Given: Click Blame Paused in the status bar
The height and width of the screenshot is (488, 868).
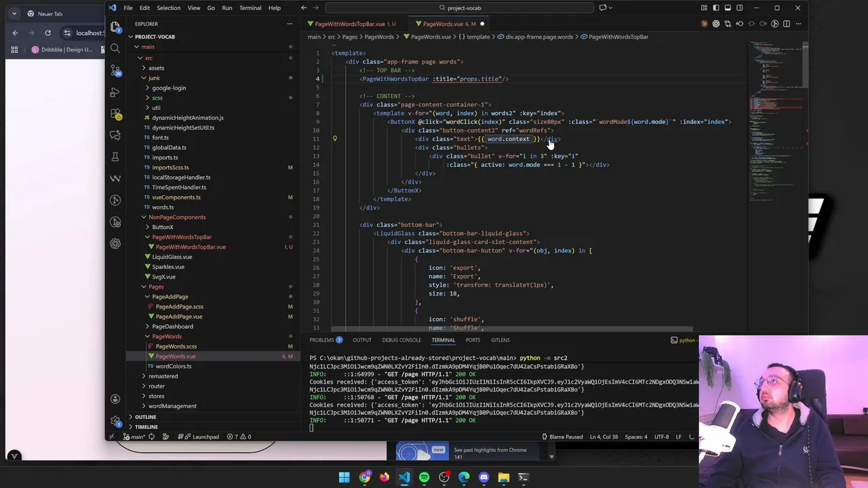Looking at the screenshot, I should pyautogui.click(x=562, y=436).
